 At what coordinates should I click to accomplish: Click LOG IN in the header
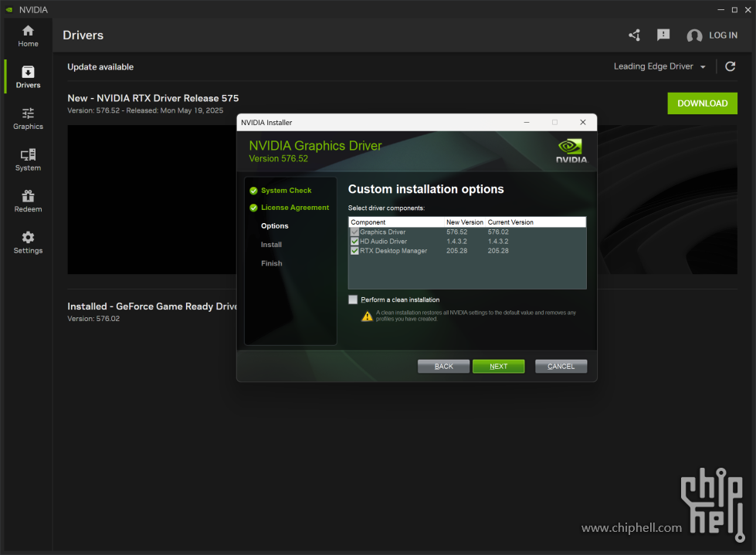click(x=723, y=36)
